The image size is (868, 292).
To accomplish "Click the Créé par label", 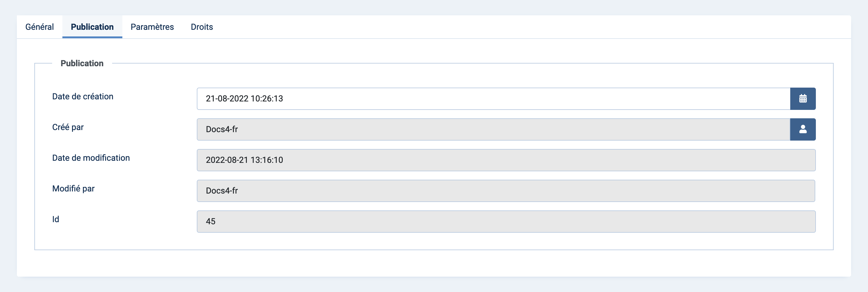I will (68, 127).
